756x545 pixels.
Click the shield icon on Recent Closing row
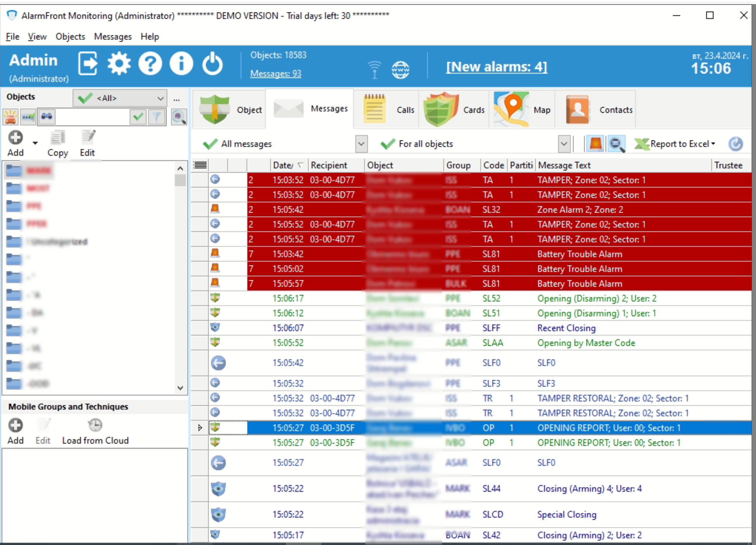click(x=215, y=328)
